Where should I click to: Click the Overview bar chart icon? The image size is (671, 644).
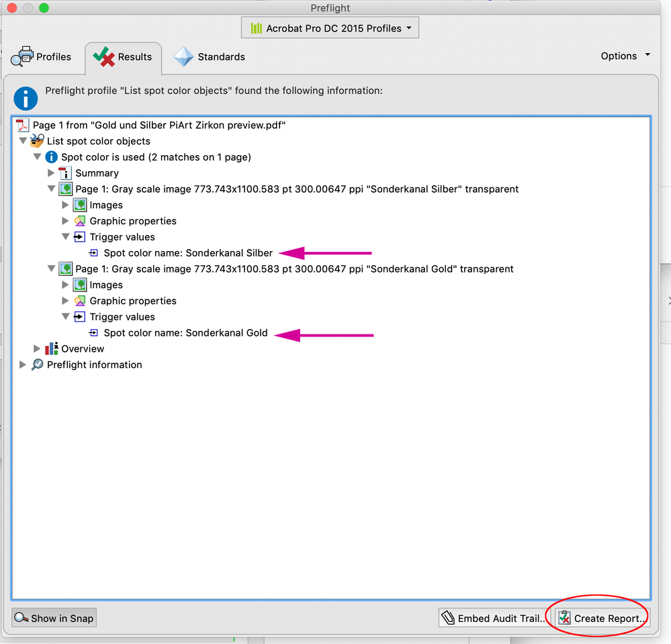51,349
